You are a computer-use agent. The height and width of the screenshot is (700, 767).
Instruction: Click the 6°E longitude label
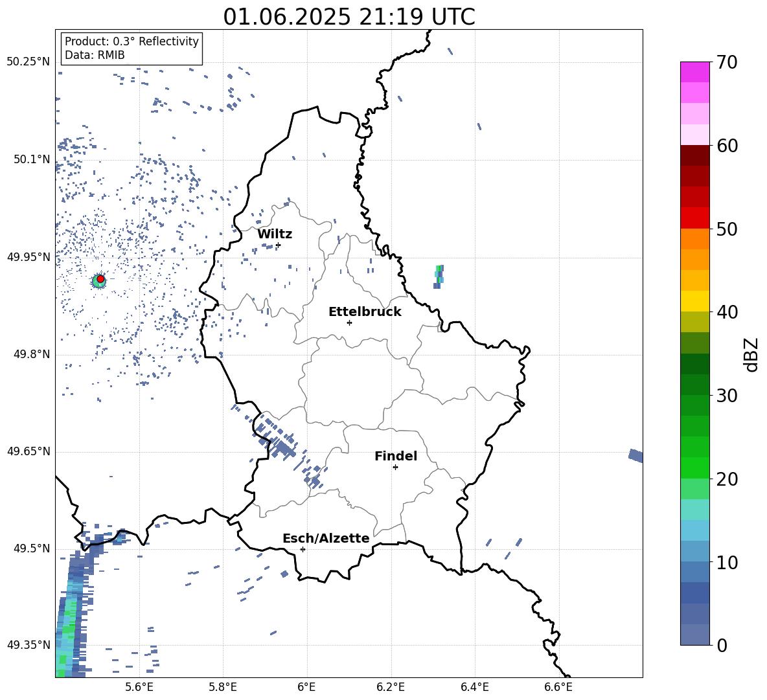306,687
